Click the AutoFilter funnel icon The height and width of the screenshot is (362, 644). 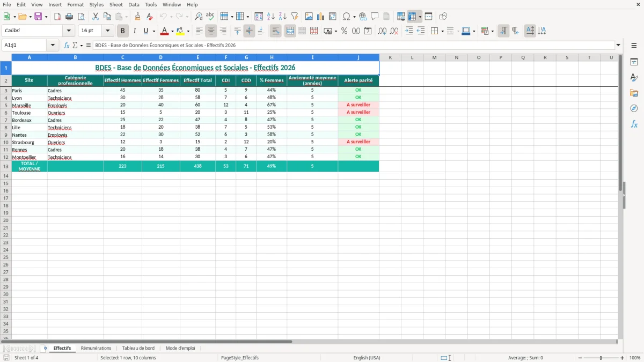click(x=295, y=17)
